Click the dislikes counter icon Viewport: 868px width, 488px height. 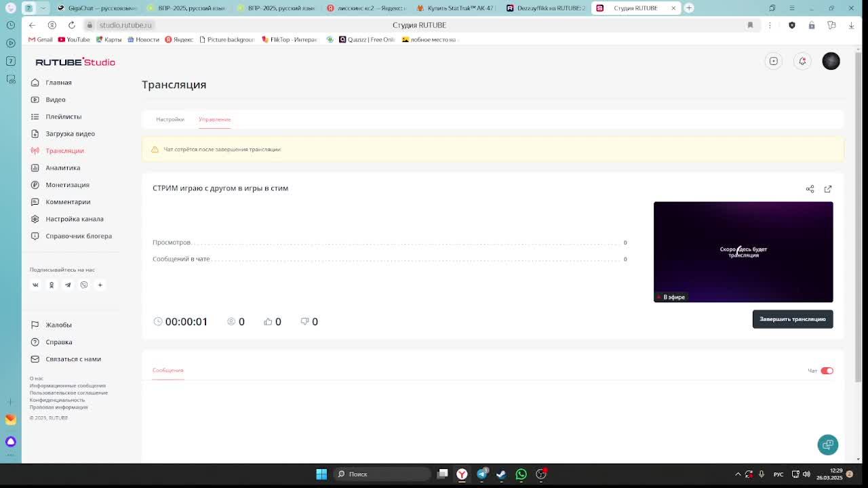(304, 321)
